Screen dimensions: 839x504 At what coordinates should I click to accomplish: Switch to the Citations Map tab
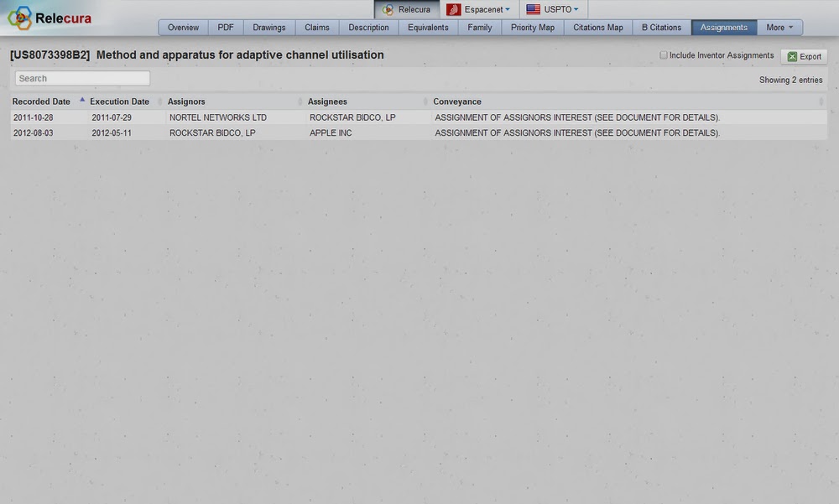(598, 28)
